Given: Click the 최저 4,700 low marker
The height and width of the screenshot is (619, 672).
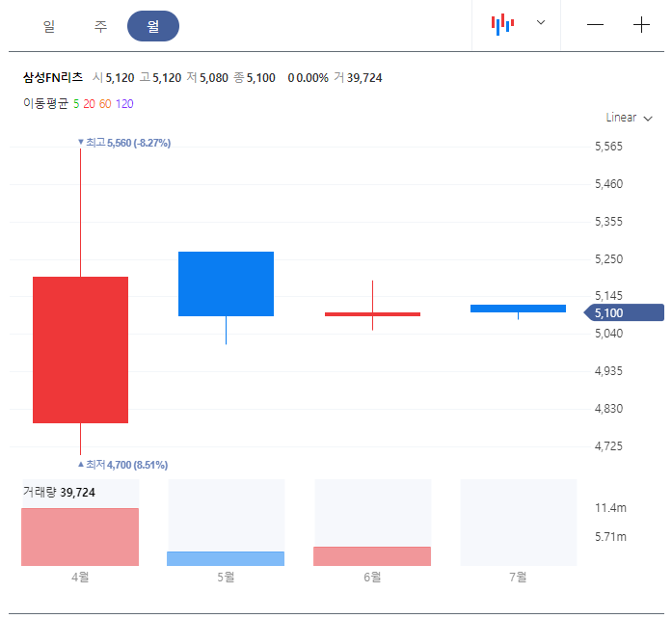Looking at the screenshot, I should 123,465.
